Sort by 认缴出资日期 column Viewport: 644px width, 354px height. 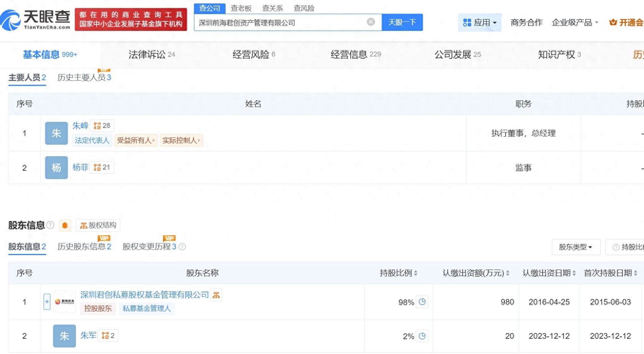[549, 273]
